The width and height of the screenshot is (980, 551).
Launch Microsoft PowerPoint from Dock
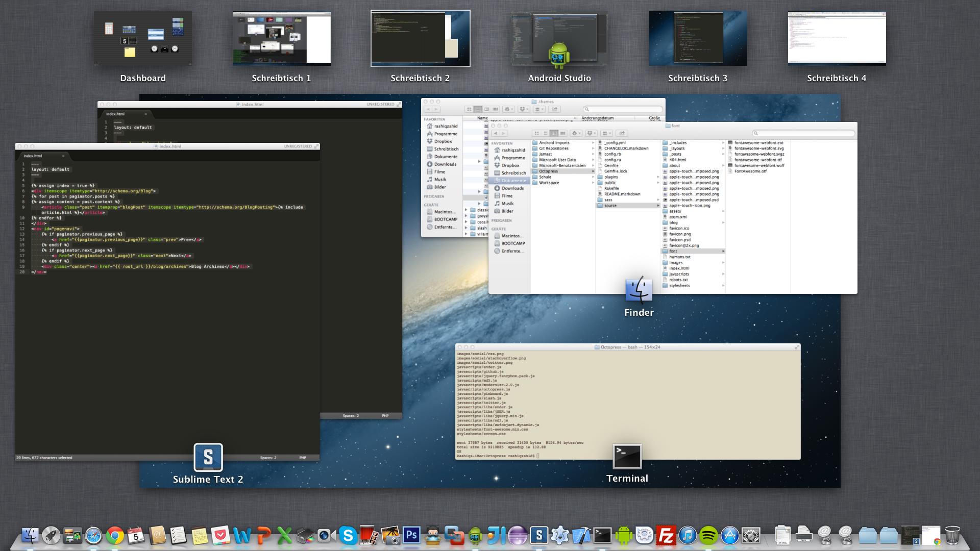(x=263, y=535)
